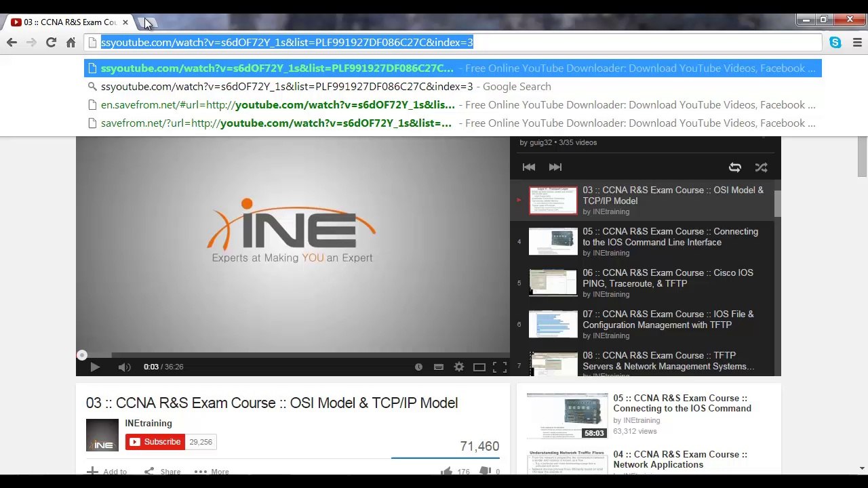Open the browser home page
This screenshot has height=488, width=868.
(71, 43)
